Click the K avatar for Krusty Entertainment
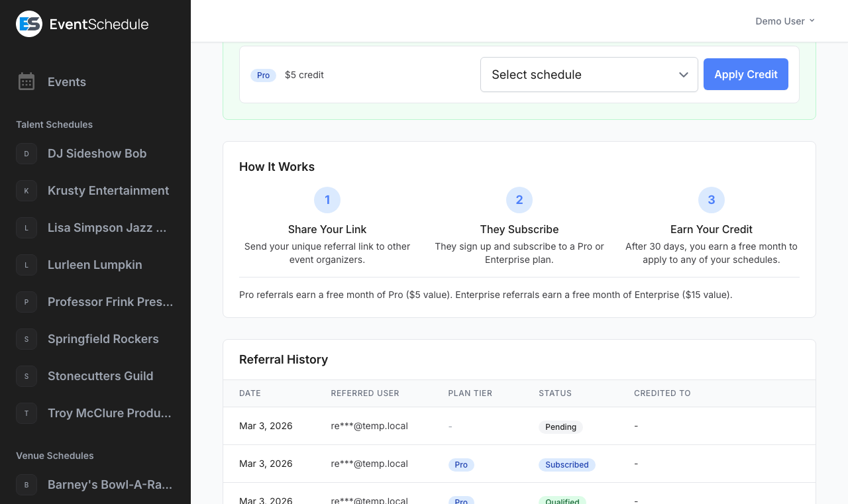 [26, 191]
